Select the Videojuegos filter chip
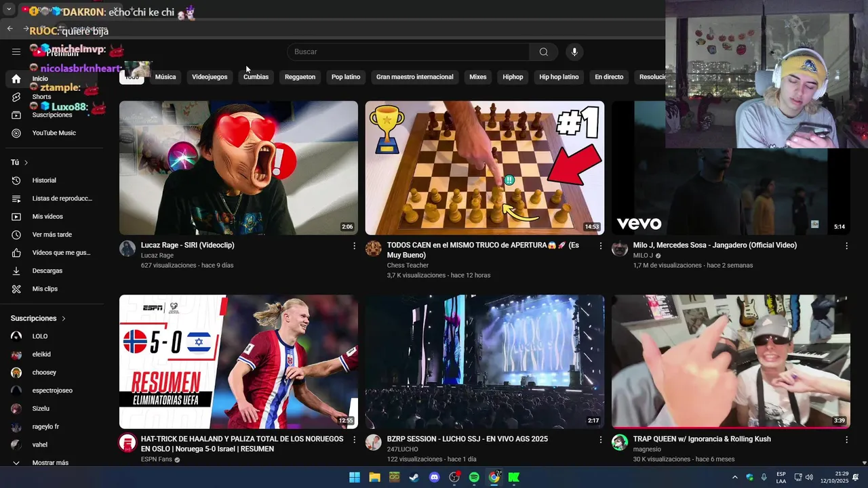The height and width of the screenshot is (488, 868). click(210, 77)
